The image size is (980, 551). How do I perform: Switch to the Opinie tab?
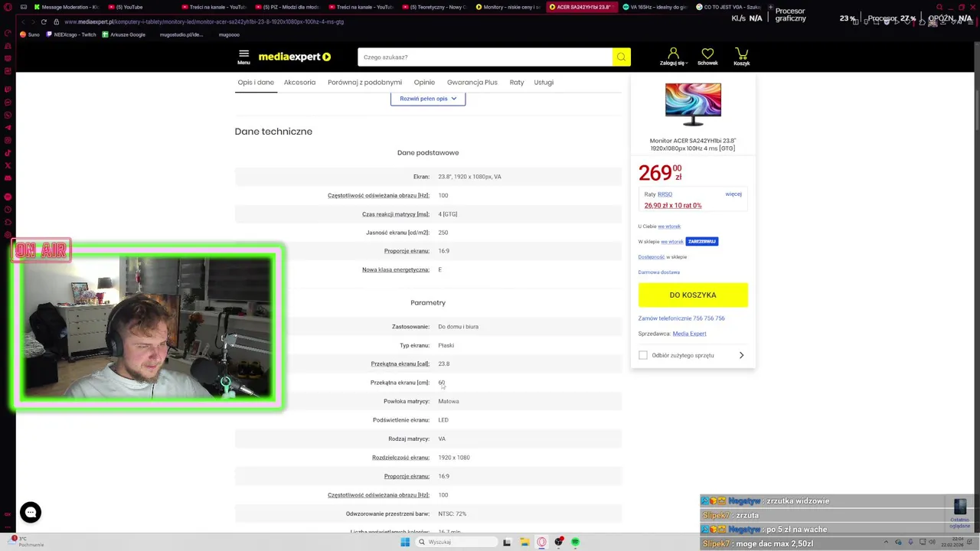coord(424,82)
